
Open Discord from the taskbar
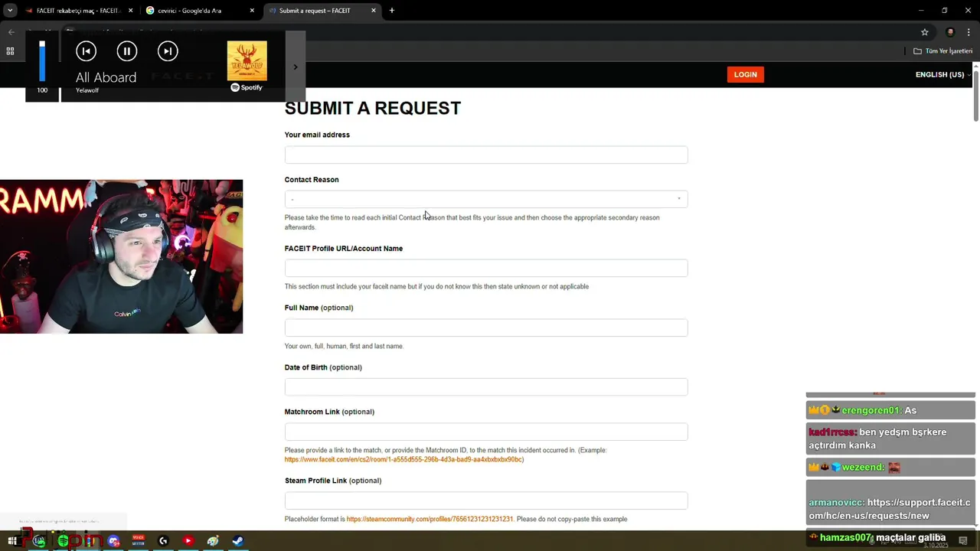113,541
